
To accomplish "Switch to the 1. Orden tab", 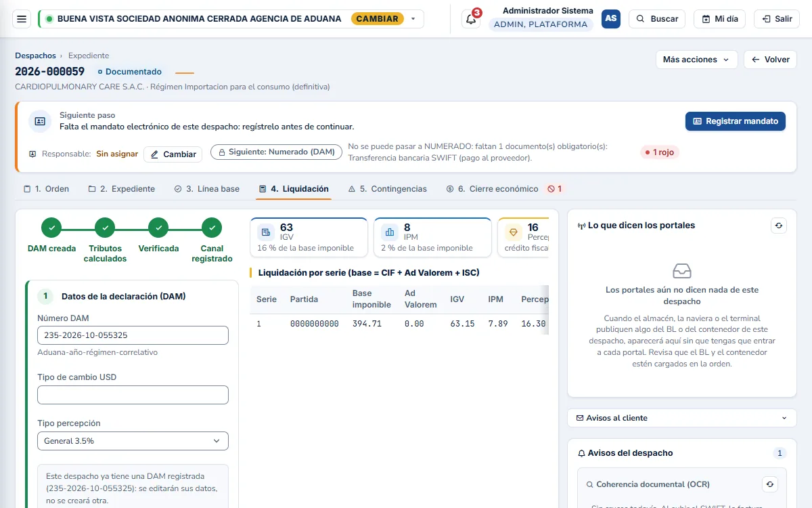I will [47, 189].
